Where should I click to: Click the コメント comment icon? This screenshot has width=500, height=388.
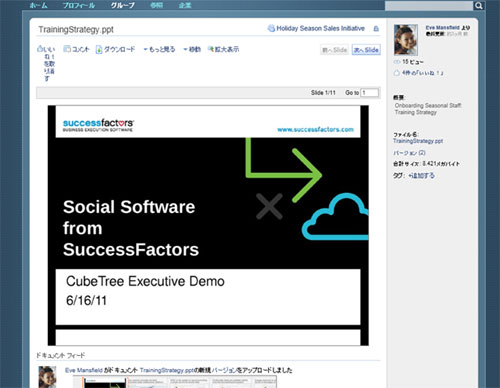coord(67,49)
